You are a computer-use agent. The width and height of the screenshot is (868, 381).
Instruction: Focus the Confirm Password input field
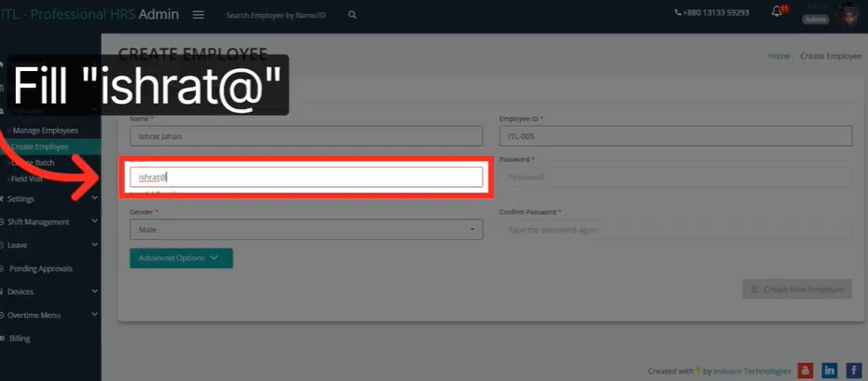click(x=676, y=230)
